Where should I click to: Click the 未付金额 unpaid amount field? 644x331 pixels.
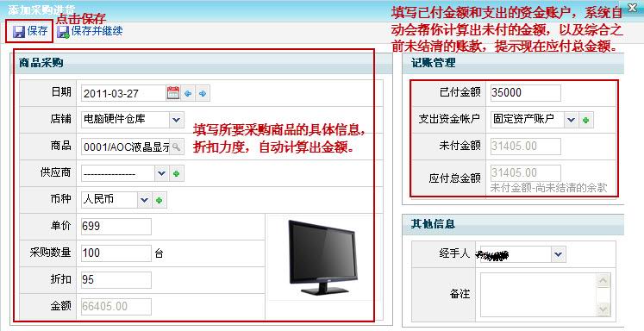[x=525, y=147]
